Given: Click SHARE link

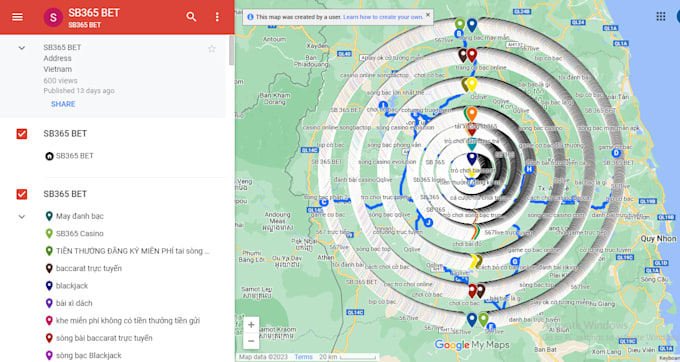Looking at the screenshot, I should click(63, 104).
